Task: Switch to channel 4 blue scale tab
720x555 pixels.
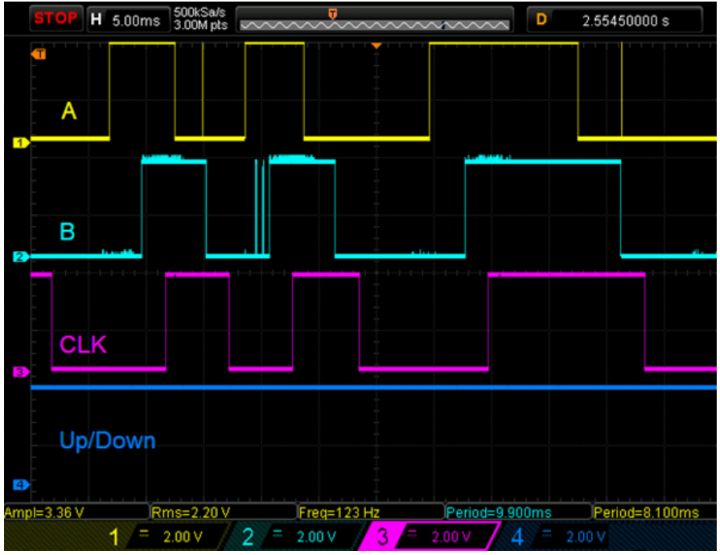Action: tap(561, 537)
